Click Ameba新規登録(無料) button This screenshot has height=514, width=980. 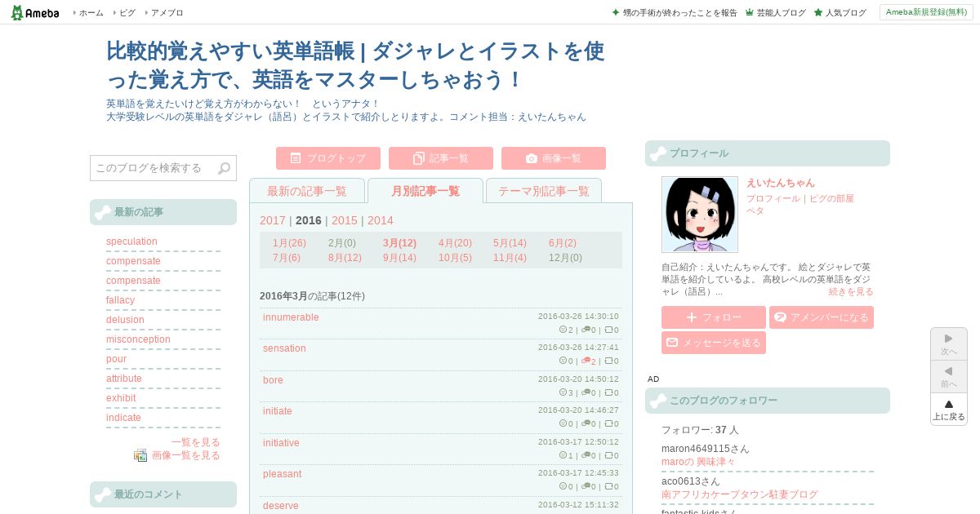point(926,12)
